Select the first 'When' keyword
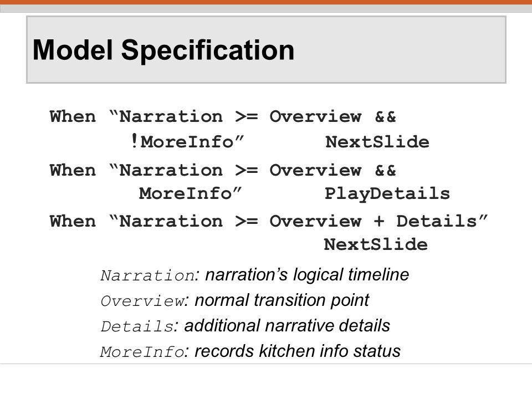 [73, 116]
